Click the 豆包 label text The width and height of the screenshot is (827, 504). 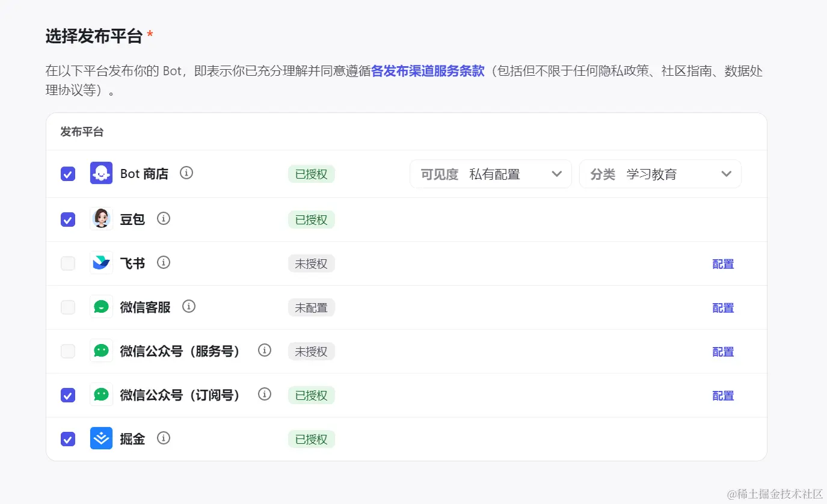pyautogui.click(x=133, y=219)
